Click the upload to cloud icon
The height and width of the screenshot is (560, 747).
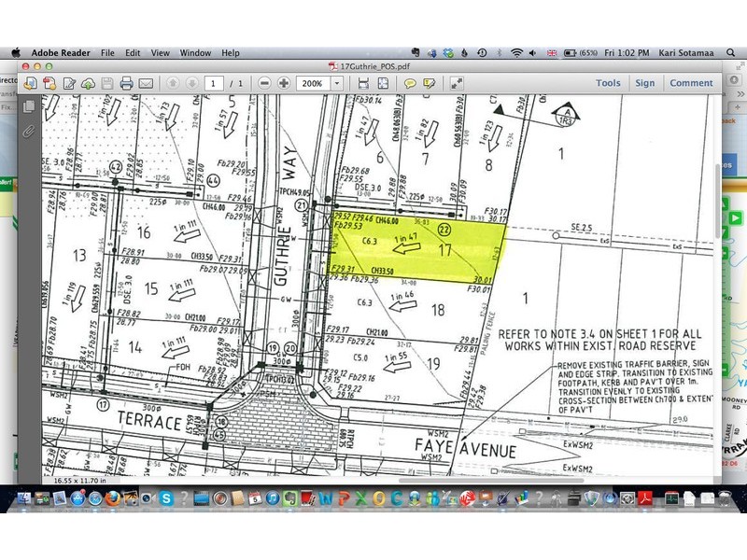tap(88, 83)
